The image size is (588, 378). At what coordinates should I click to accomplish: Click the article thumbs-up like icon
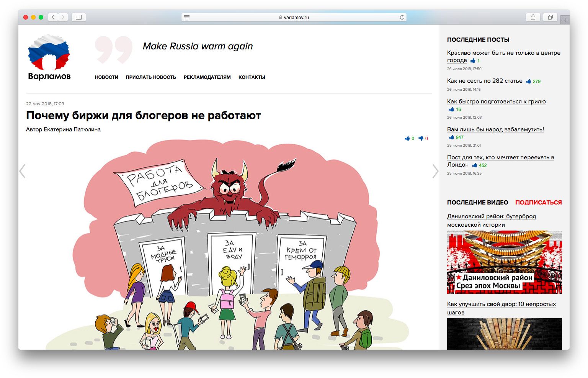[407, 139]
